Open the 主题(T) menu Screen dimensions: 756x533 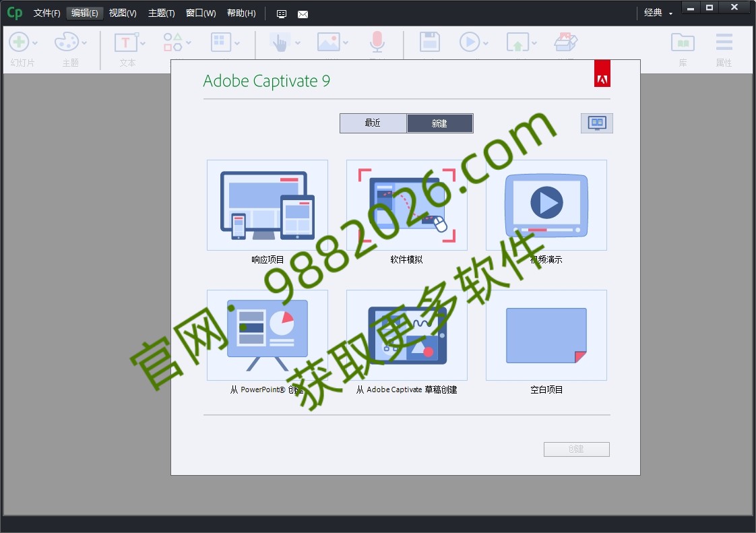161,13
